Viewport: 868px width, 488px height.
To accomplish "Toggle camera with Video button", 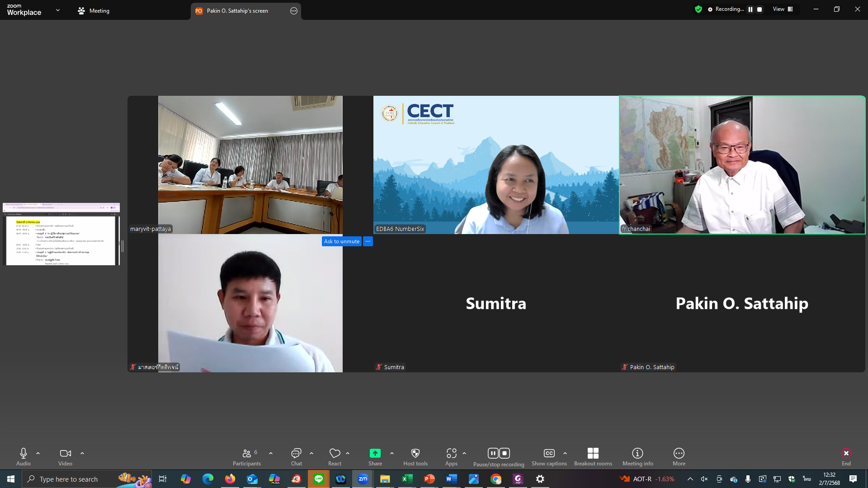I will tap(65, 456).
